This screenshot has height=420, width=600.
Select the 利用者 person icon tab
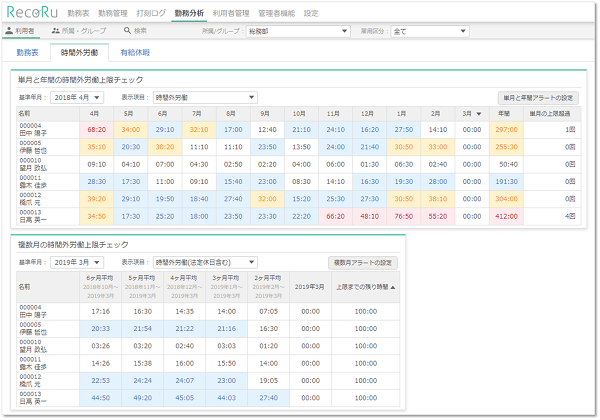coord(20,31)
